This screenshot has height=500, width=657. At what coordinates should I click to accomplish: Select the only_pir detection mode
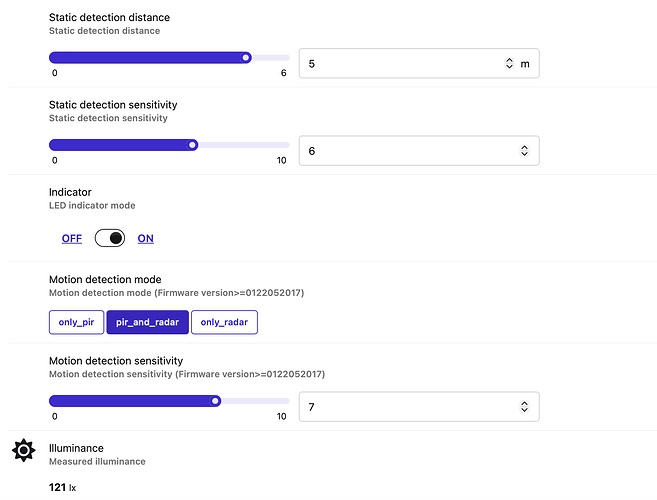76,322
